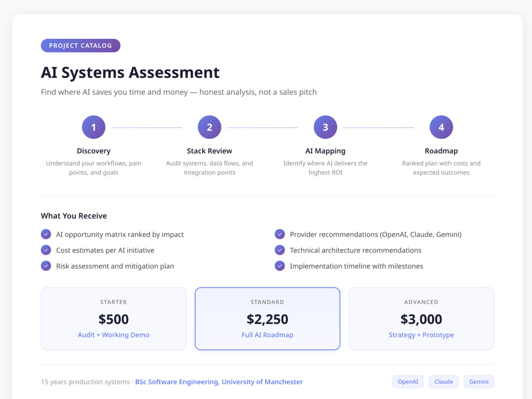The image size is (532, 399).
Task: Click 'Implementation timeline with milestones' text
Action: 356,266
